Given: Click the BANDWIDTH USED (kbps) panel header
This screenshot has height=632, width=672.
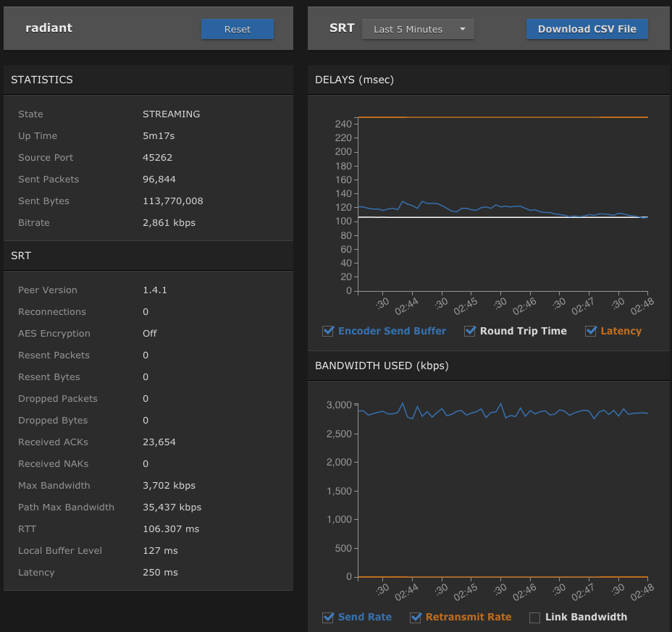Looking at the screenshot, I should click(382, 366).
